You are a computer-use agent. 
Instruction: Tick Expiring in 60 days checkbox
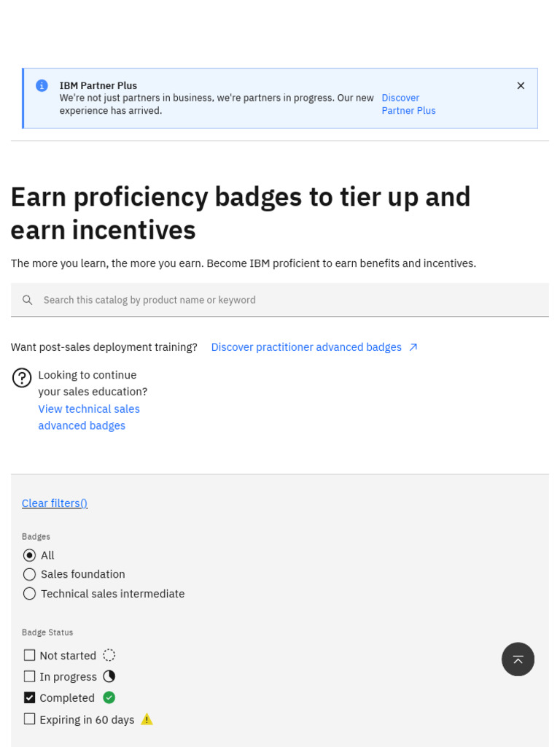pyautogui.click(x=29, y=719)
